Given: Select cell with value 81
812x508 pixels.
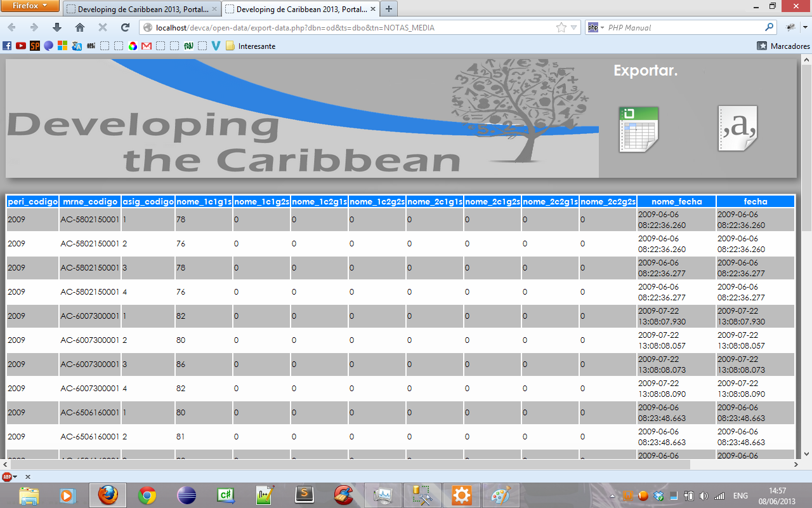Looking at the screenshot, I should 204,437.
